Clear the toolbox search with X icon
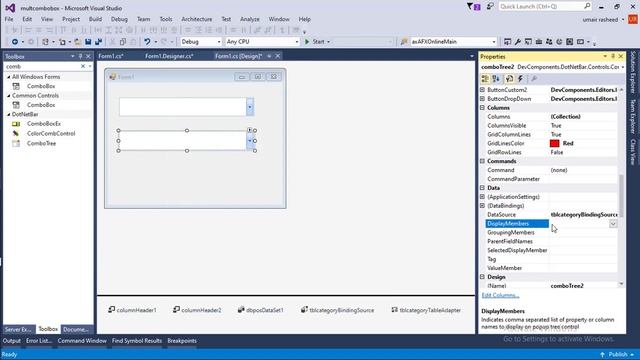640x360 pixels. click(83, 66)
